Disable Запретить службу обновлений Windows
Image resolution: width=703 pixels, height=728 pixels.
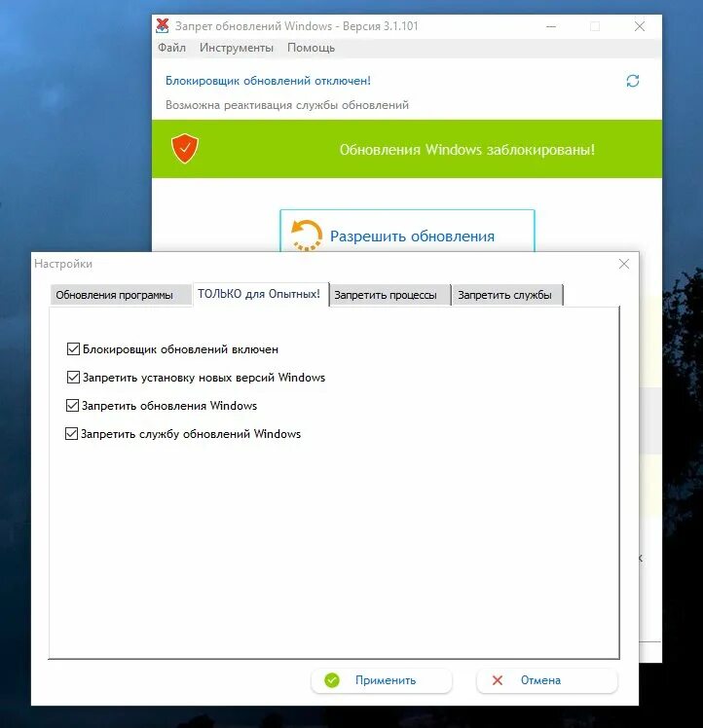[71, 434]
